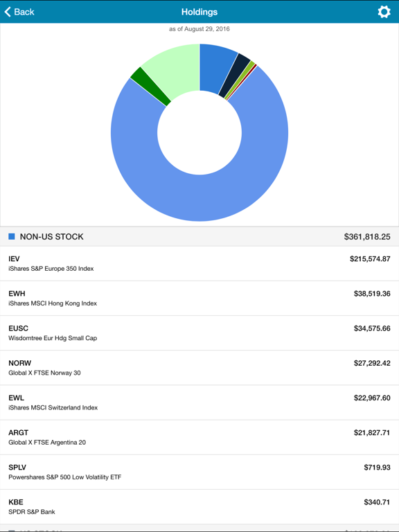Click the $22,967.60 value
The width and height of the screenshot is (399, 532).
[x=372, y=398]
